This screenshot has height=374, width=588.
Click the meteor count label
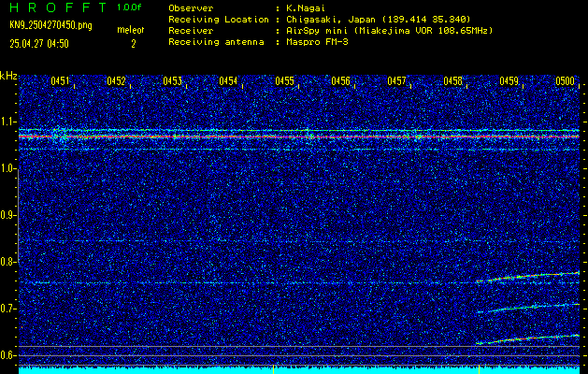(131, 30)
